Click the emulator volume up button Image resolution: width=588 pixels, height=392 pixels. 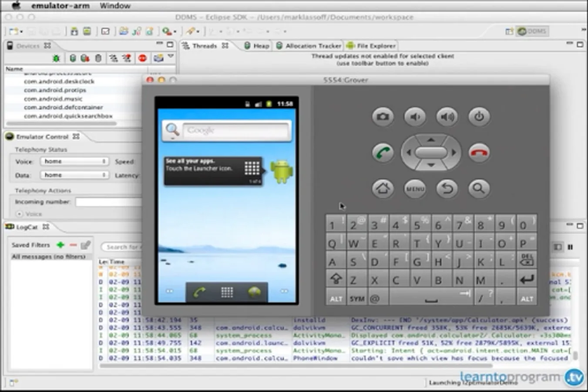(x=447, y=117)
